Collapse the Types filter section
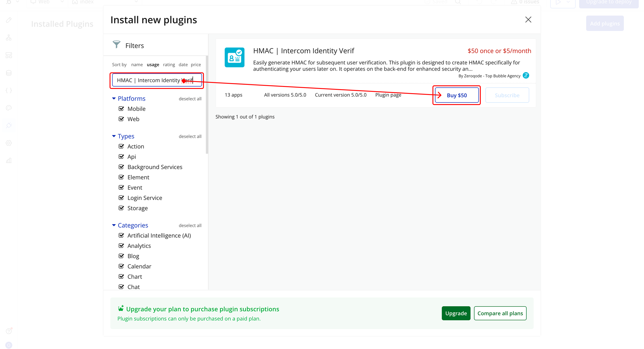 (114, 136)
